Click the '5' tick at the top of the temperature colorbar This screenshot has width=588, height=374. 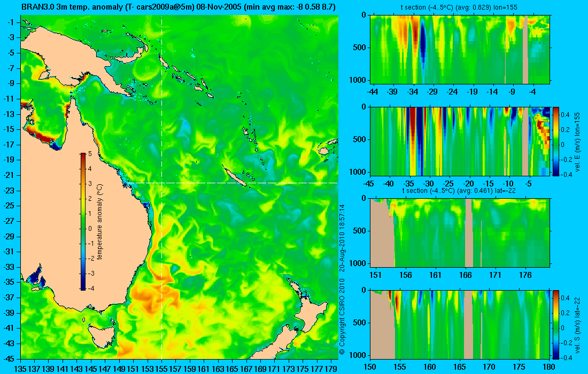90,154
